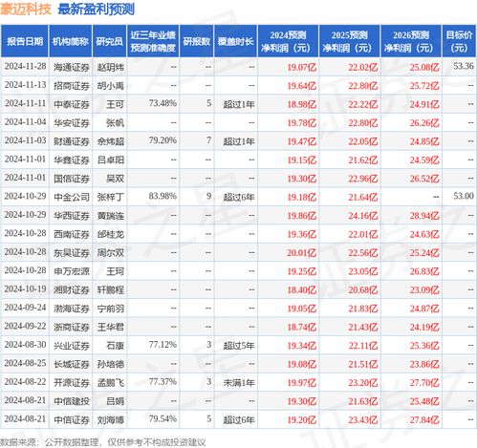Select 华西证券 institution cell
Image resolution: width=477 pixels, height=448 pixels.
(x=72, y=216)
